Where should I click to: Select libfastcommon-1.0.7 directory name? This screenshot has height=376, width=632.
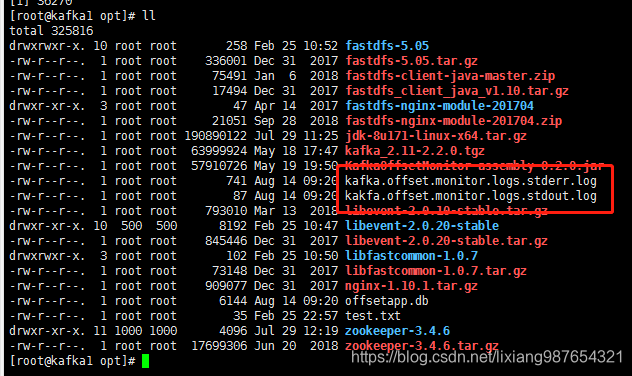click(412, 256)
